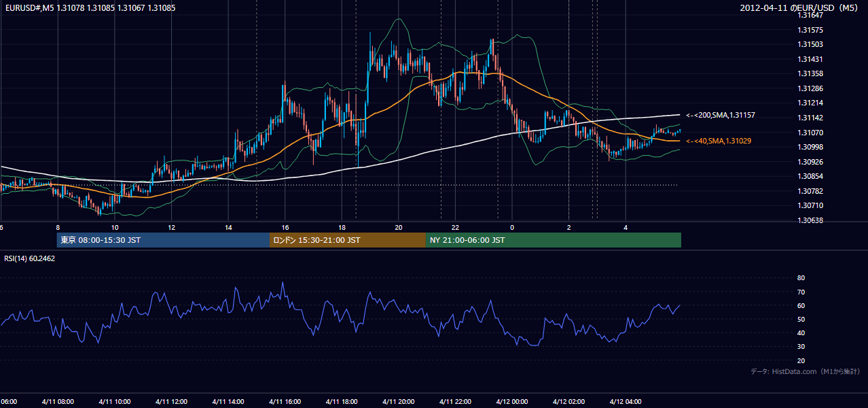Click the 4/11 20:00 time axis label

pos(399,401)
